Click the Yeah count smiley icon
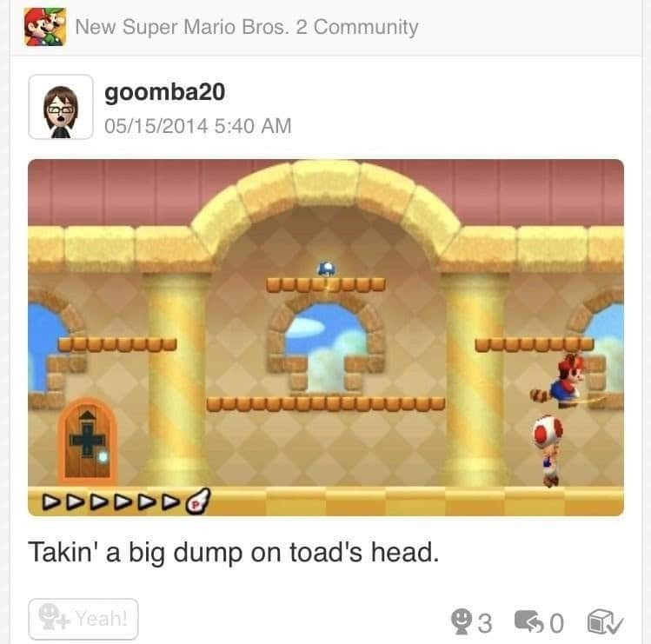 pos(462,621)
